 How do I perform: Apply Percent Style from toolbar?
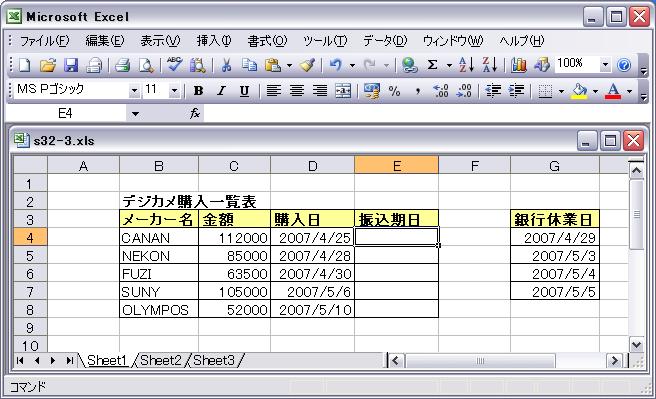[x=394, y=91]
